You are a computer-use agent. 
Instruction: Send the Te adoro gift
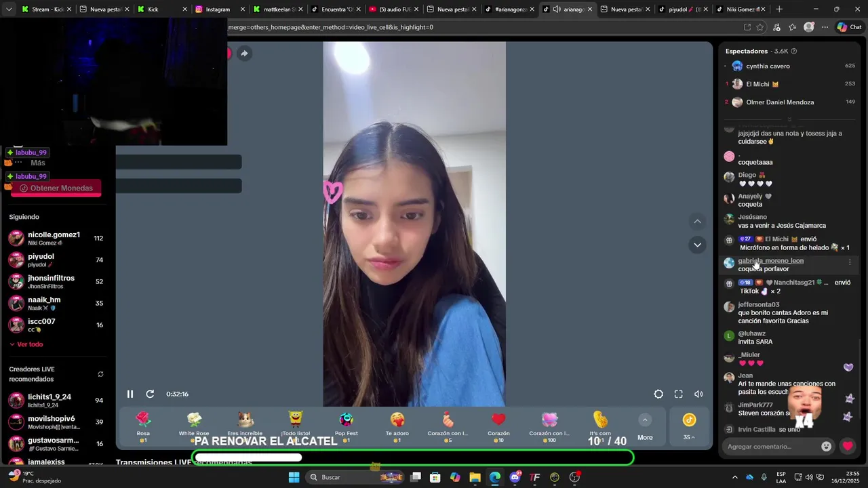pyautogui.click(x=397, y=427)
